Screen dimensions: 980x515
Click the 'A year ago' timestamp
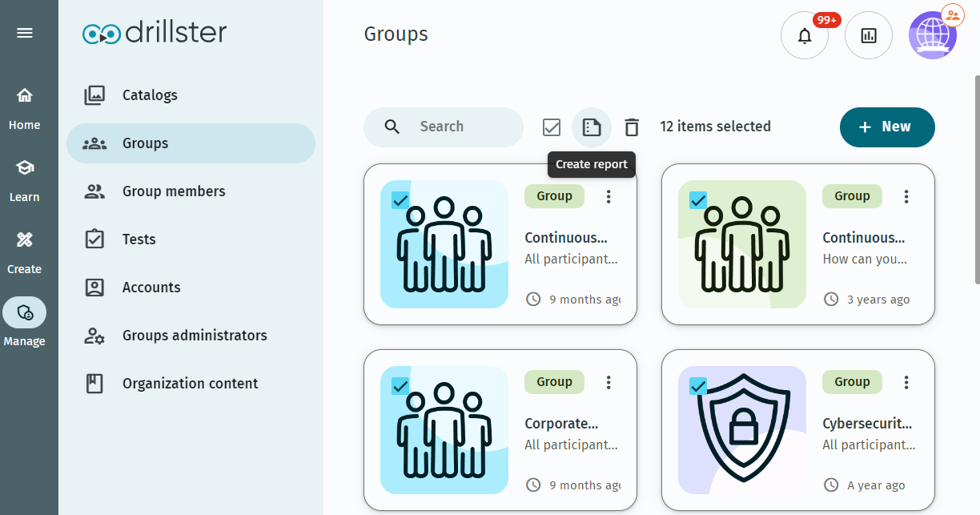coord(876,485)
